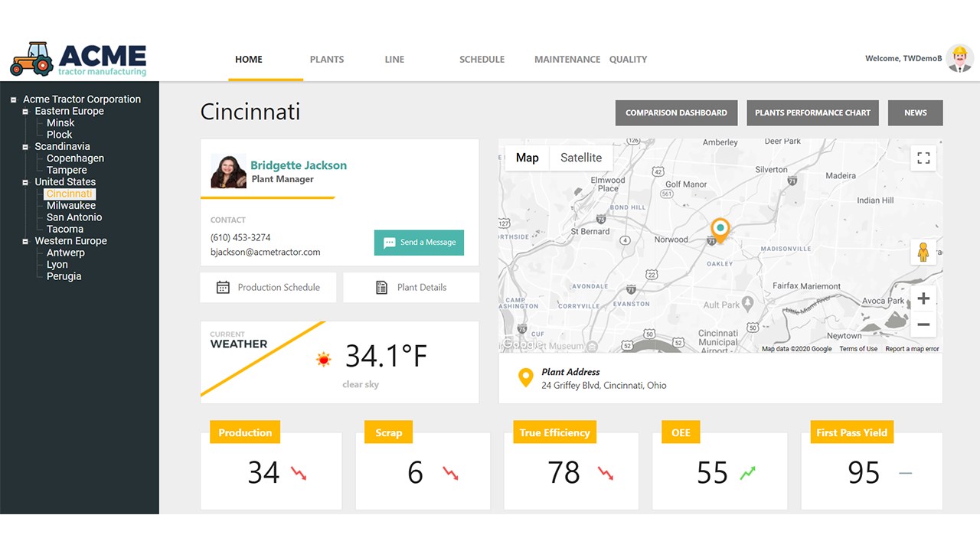Select Tampere in the plant tree
Screen dimensions: 980x551
pyautogui.click(x=67, y=170)
